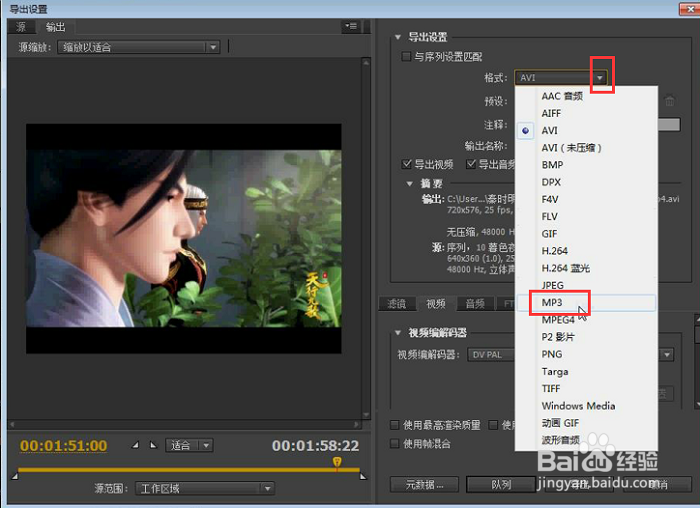Close the 导出设置 dialog
The width and height of the screenshot is (700, 508).
[689, 9]
